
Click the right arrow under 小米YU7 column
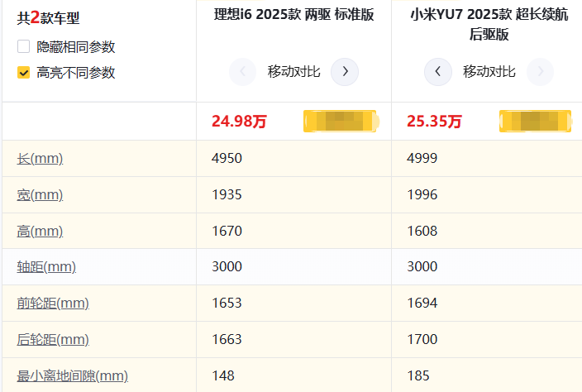coord(540,72)
